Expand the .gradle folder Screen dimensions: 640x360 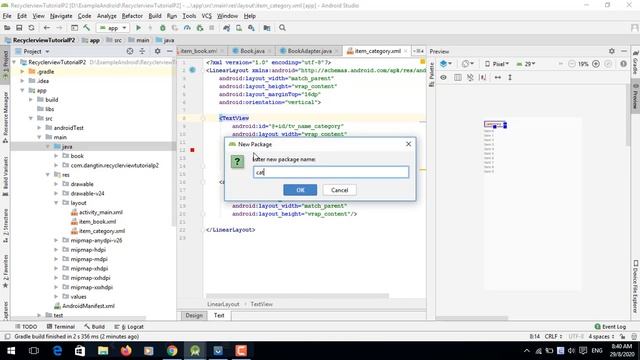[22, 71]
